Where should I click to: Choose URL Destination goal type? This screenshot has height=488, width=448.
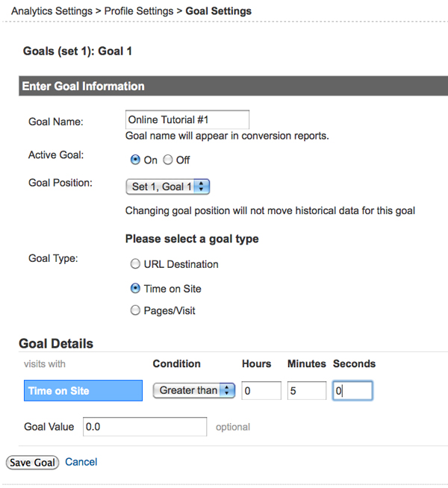[x=135, y=263]
